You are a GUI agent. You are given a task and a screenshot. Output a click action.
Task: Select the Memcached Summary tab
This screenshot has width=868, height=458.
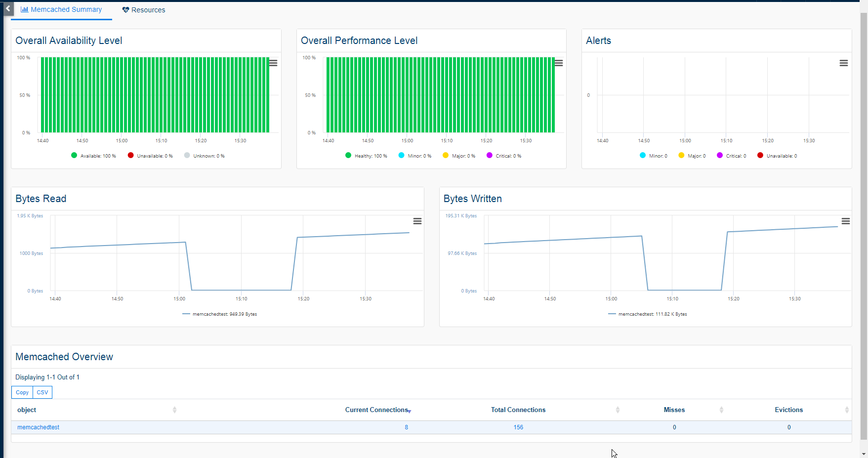(61, 10)
